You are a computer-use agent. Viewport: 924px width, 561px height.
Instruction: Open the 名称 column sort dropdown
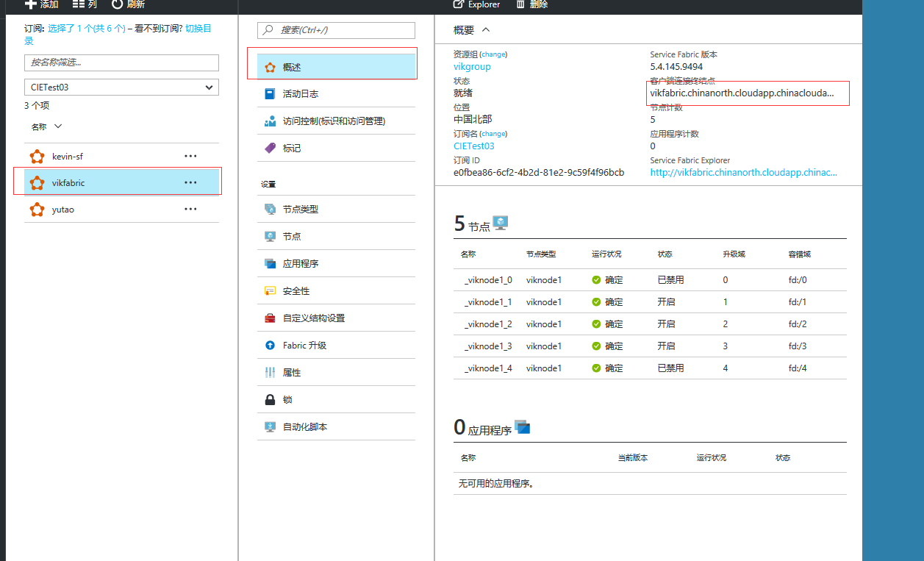coord(46,126)
